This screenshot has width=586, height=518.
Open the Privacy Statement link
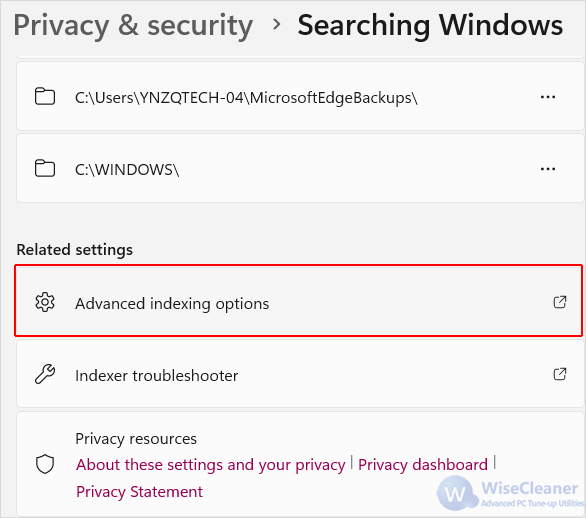click(x=139, y=492)
